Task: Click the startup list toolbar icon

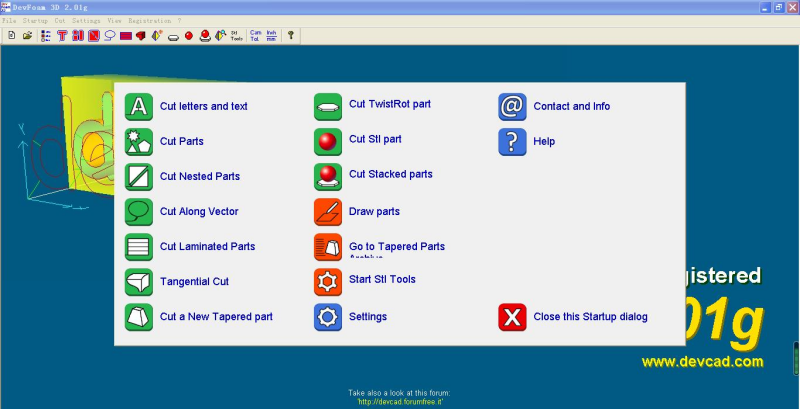Action: click(46, 36)
